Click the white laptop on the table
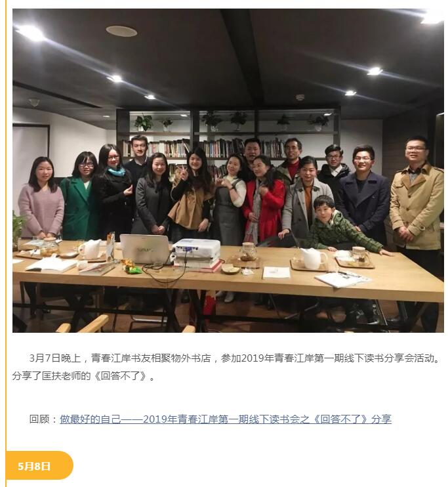 (x=146, y=249)
